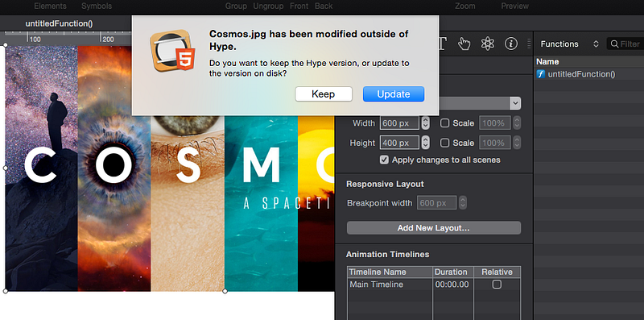The width and height of the screenshot is (644, 320).
Task: Uncheck Apply changes to all scenes
Action: [x=384, y=160]
